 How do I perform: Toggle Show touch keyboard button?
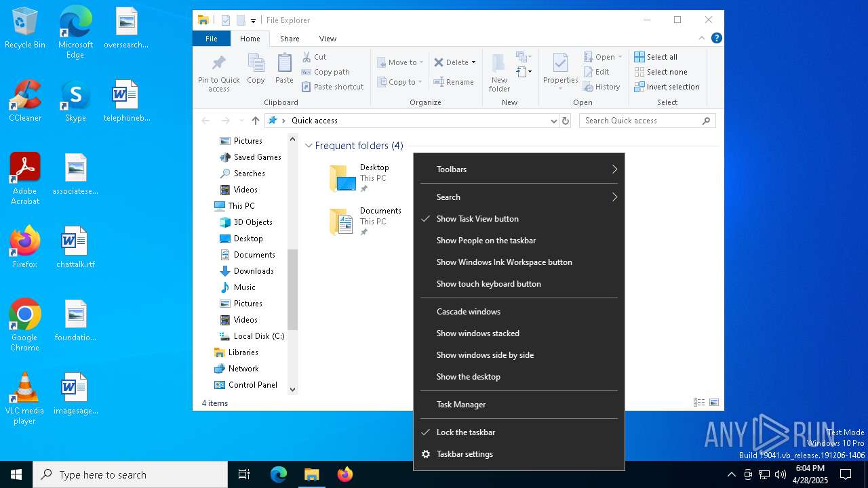pos(519,284)
